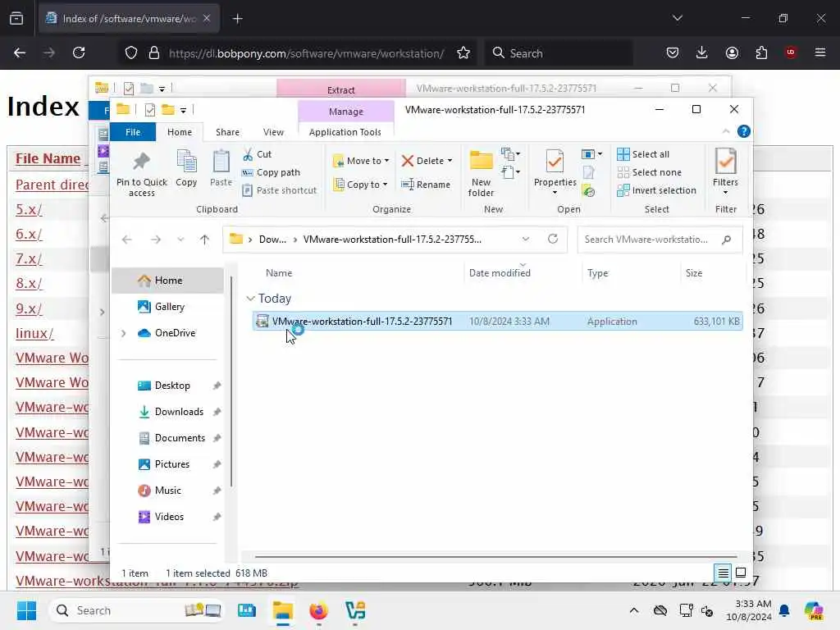Open the blue Help icon
Screen dimensions: 840x630
(x=743, y=131)
